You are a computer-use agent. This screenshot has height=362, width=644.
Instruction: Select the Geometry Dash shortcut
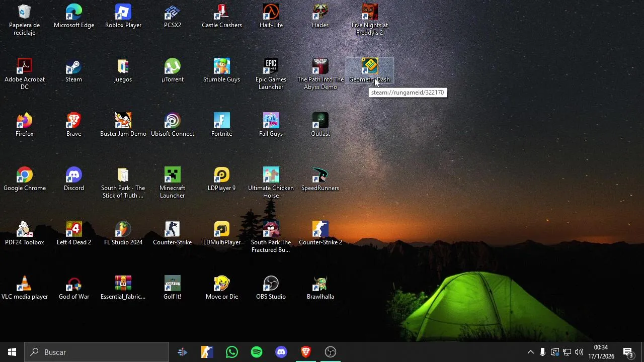[x=369, y=71]
